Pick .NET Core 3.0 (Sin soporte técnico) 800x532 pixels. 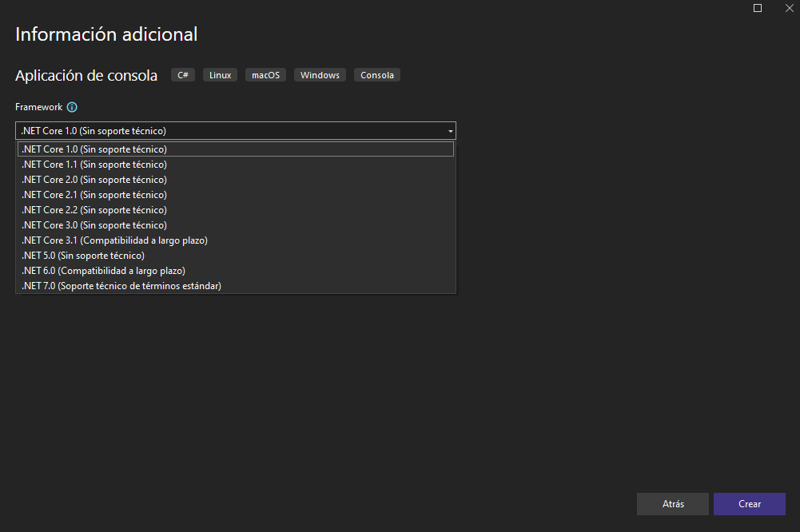[236, 225]
